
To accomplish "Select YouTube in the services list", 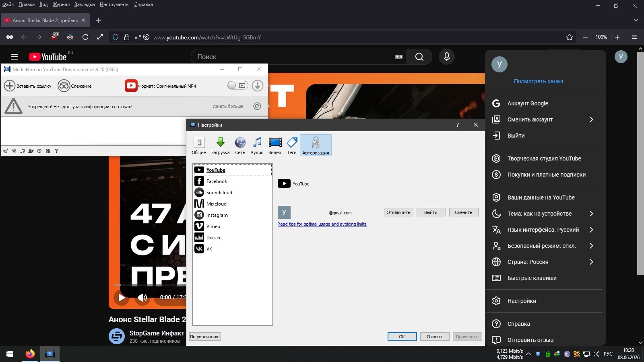I will coord(232,170).
